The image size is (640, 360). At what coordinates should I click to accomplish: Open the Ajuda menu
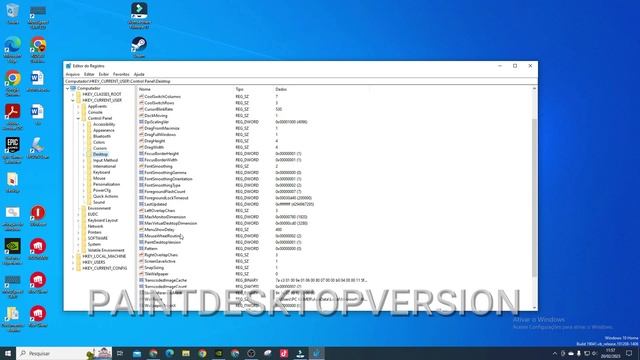click(x=139, y=74)
